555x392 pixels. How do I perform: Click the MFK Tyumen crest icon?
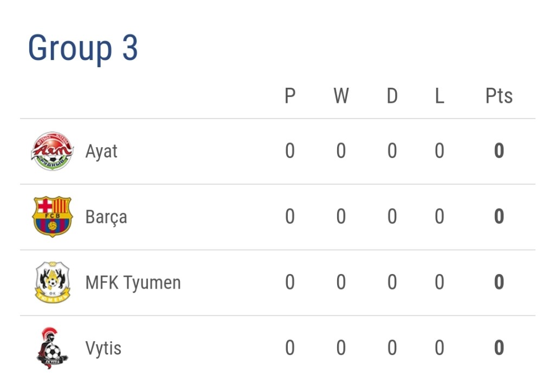pyautogui.click(x=52, y=282)
